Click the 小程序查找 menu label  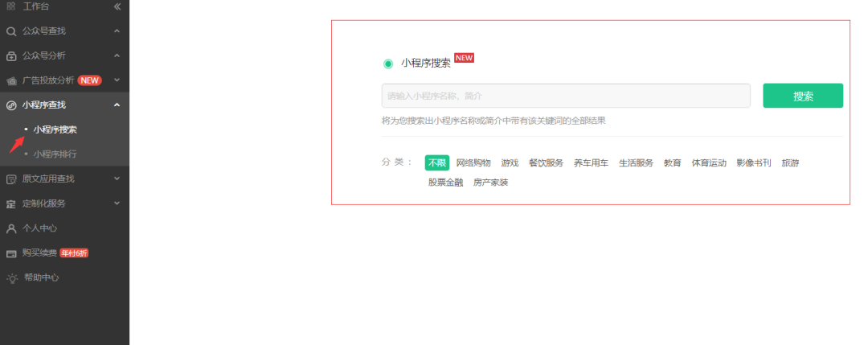[43, 105]
